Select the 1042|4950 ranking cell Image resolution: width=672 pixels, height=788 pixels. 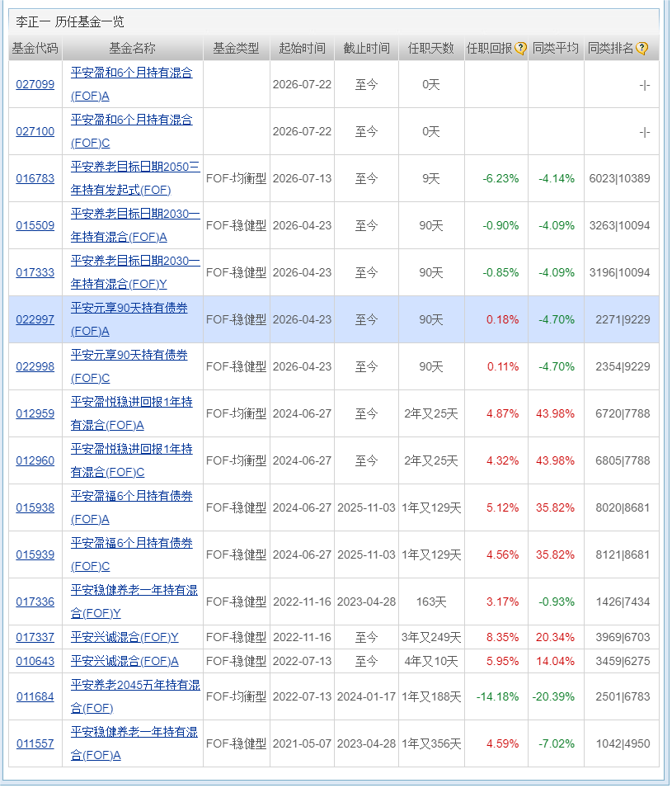coord(623,743)
